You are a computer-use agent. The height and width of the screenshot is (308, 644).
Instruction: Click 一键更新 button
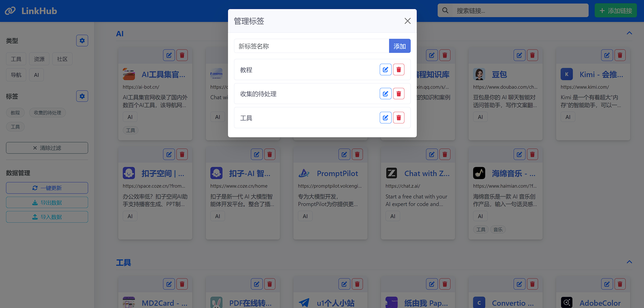(x=47, y=188)
